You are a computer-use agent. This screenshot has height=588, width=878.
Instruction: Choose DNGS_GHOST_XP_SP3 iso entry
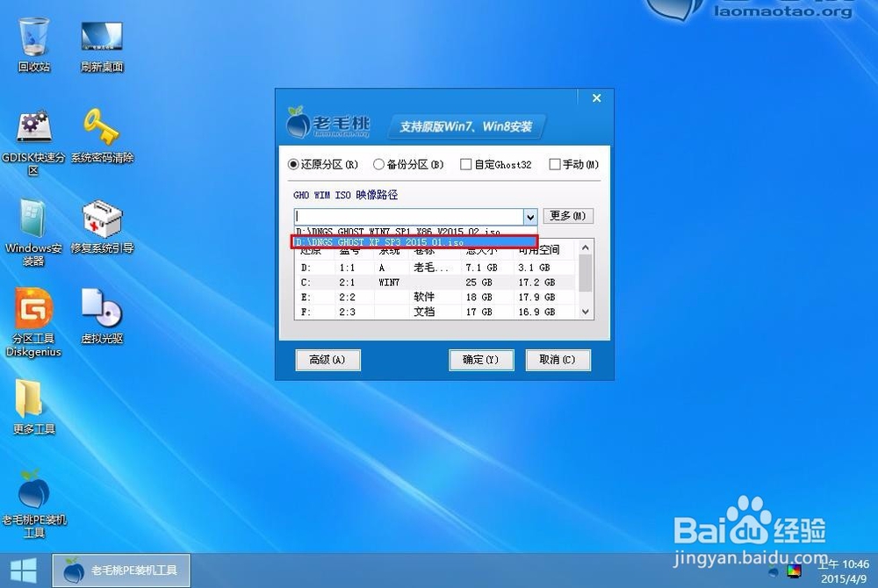tap(415, 241)
